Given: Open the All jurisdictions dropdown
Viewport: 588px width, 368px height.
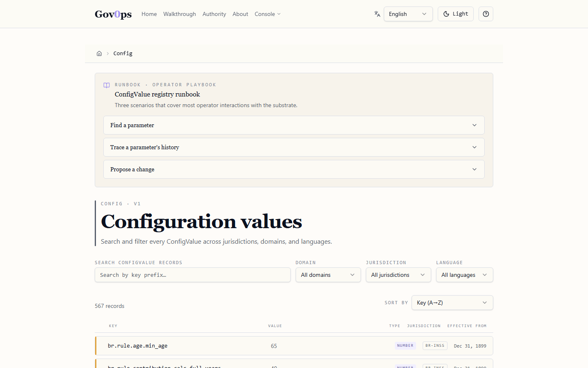Looking at the screenshot, I should 399,275.
